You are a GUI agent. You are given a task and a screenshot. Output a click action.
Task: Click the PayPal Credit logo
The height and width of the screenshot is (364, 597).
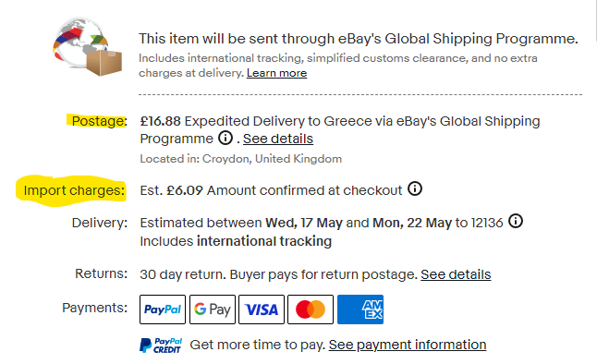coord(161,345)
